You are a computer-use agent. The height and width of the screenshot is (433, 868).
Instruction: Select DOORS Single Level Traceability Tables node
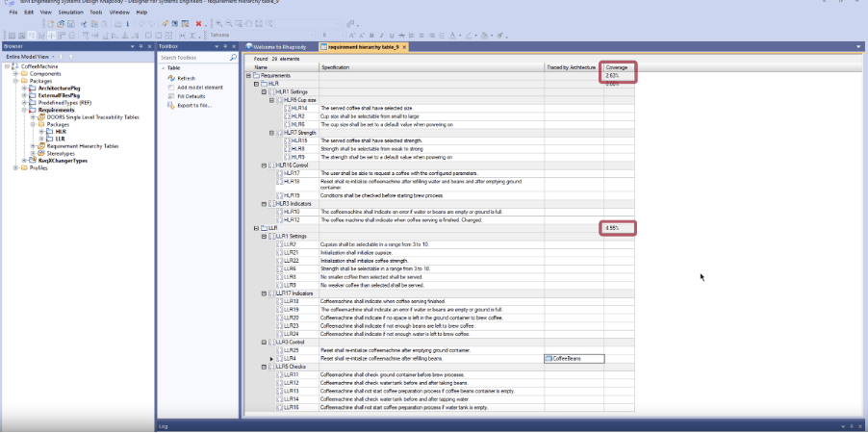point(93,117)
